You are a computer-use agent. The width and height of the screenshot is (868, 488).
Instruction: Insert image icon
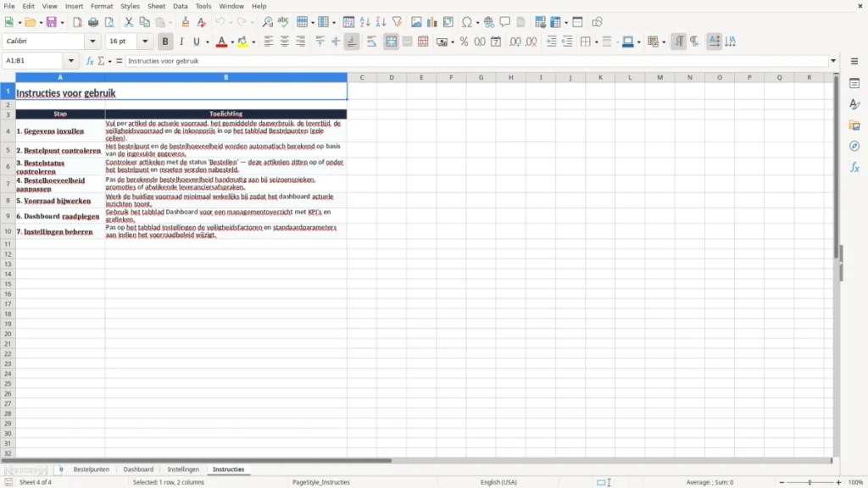point(416,22)
